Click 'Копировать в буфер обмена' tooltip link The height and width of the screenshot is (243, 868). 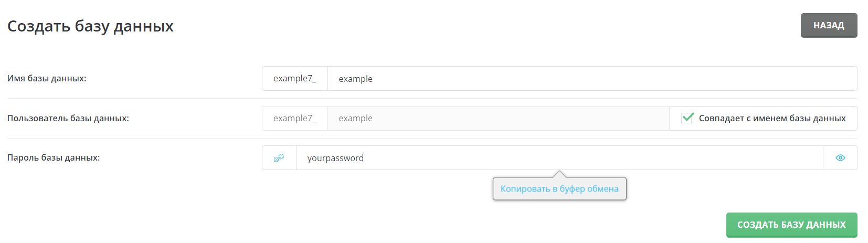pyautogui.click(x=559, y=189)
